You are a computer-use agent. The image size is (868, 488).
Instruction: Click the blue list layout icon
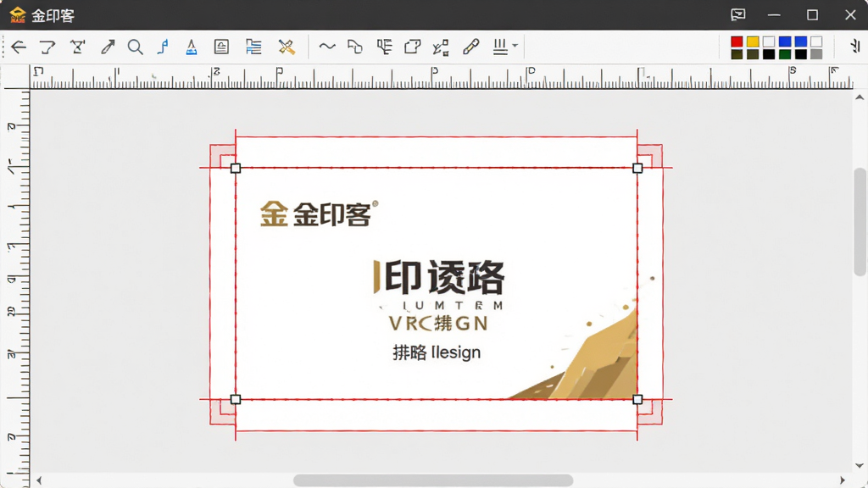point(253,47)
